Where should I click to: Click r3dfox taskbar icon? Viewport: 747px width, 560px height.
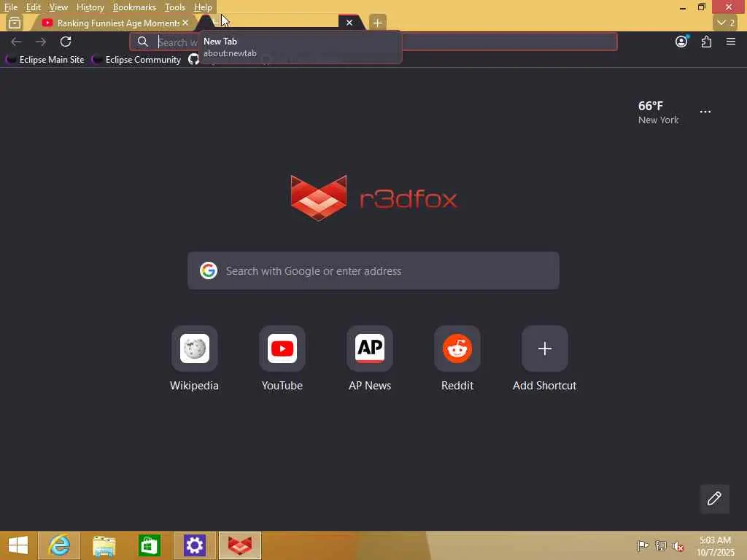pos(239,545)
